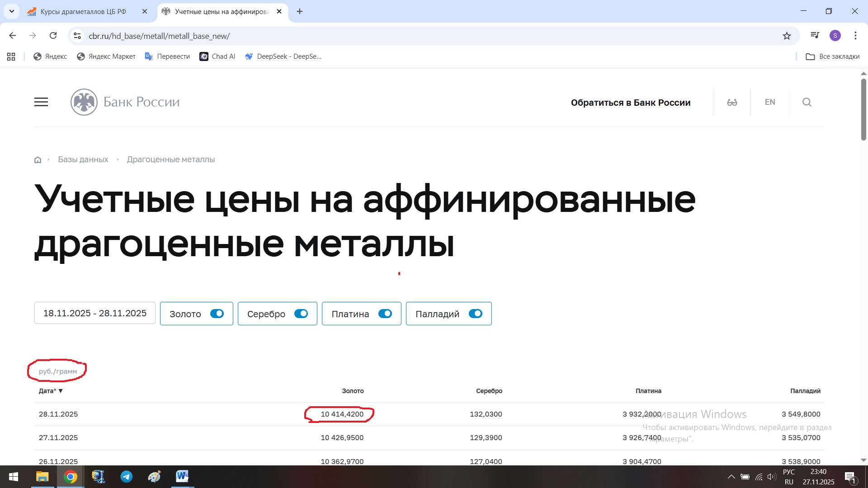Image resolution: width=868 pixels, height=488 pixels.
Task: Open the Перевести bookmark
Action: [x=167, y=56]
